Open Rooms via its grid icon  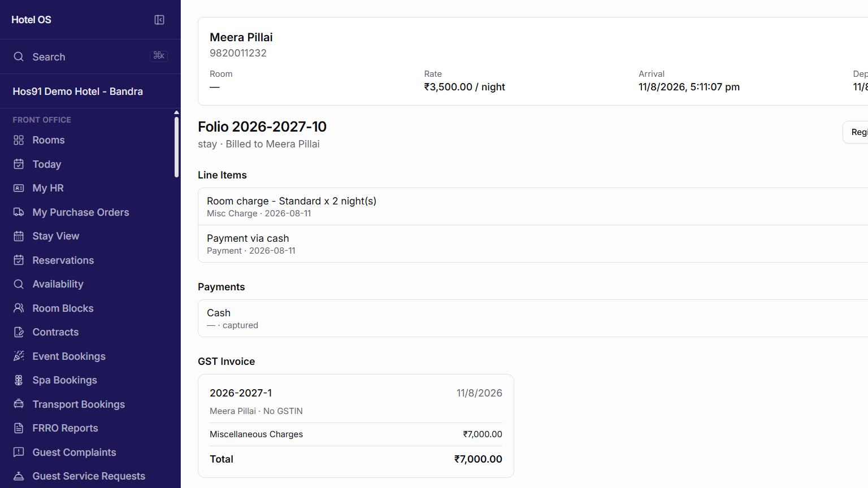[x=19, y=140]
